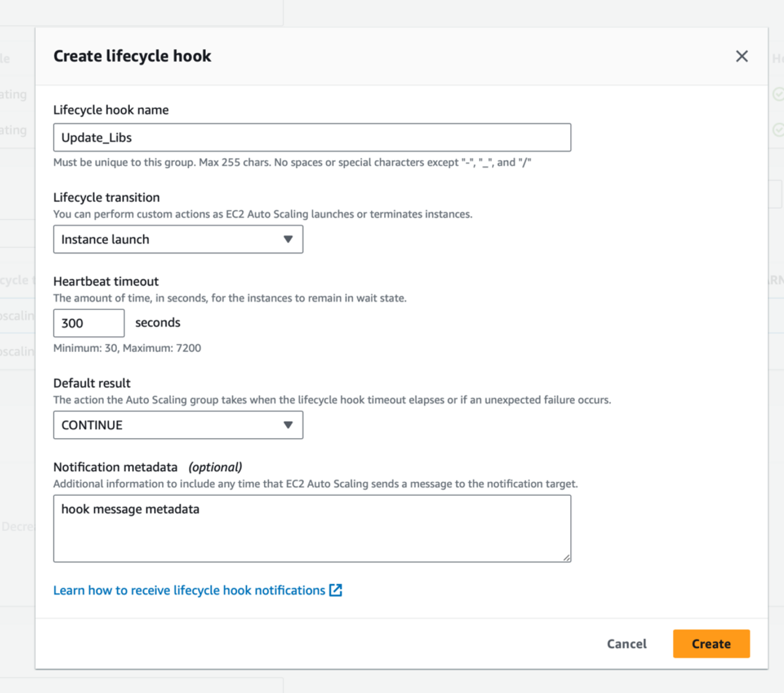Open Learn how to receive lifecycle hook notifications
Viewport: 784px width, 693px height.
point(189,590)
